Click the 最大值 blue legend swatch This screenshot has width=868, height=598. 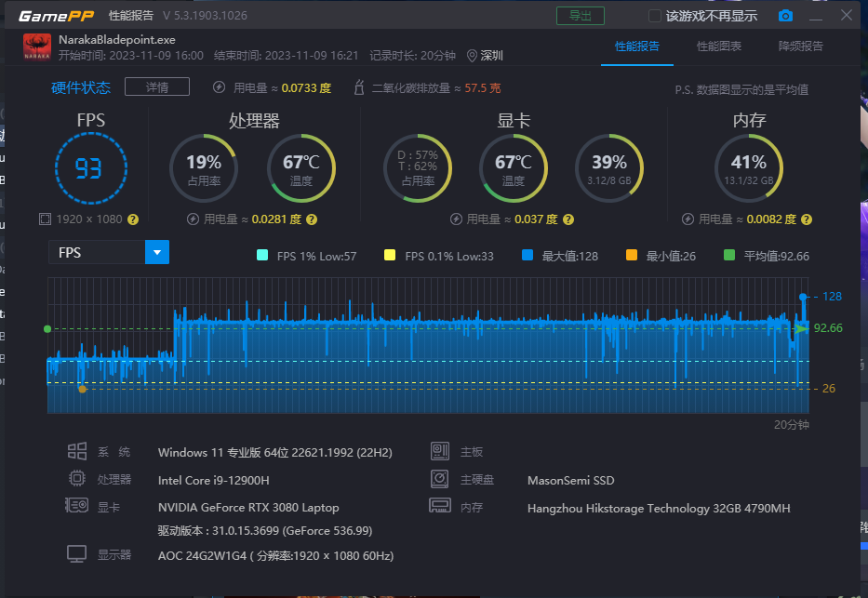[527, 255]
